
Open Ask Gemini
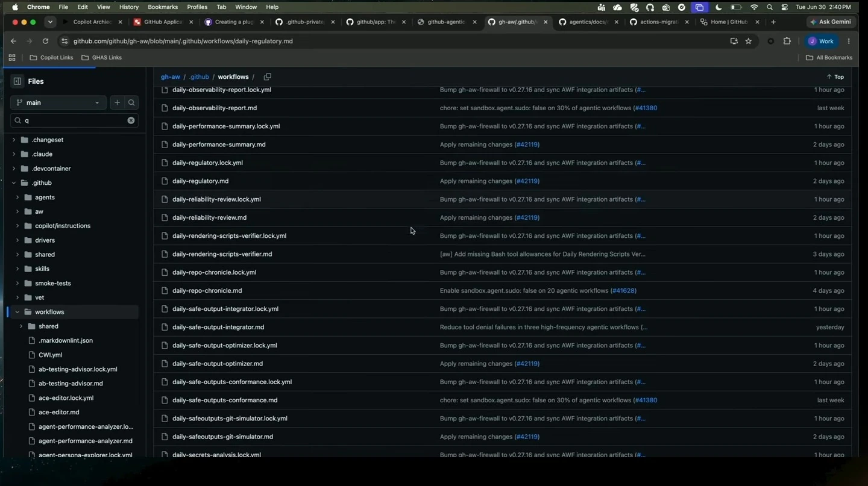(x=831, y=22)
